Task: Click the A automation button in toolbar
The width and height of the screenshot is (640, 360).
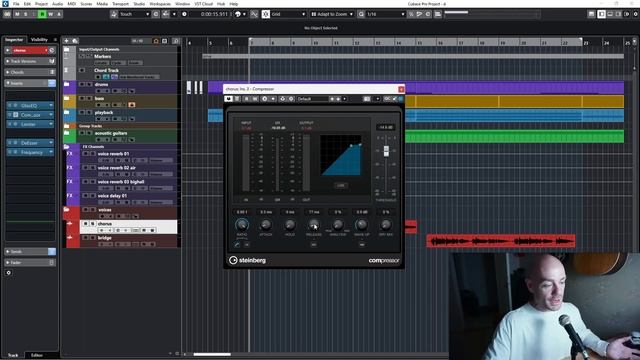Action: (59, 14)
